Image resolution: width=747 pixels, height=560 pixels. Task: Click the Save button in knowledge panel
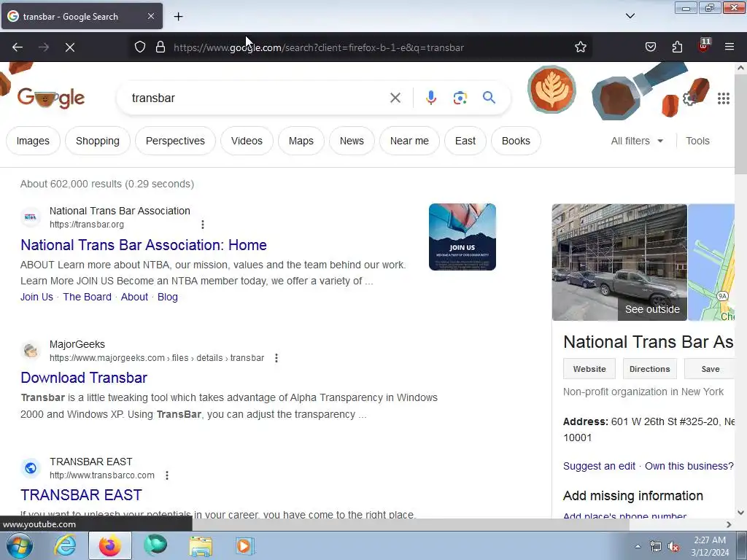pos(710,369)
